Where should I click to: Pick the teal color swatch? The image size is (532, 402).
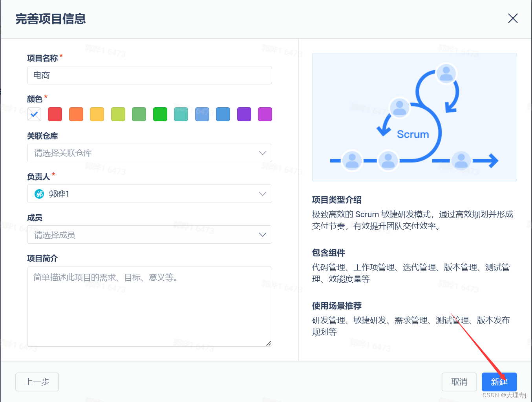pyautogui.click(x=181, y=114)
